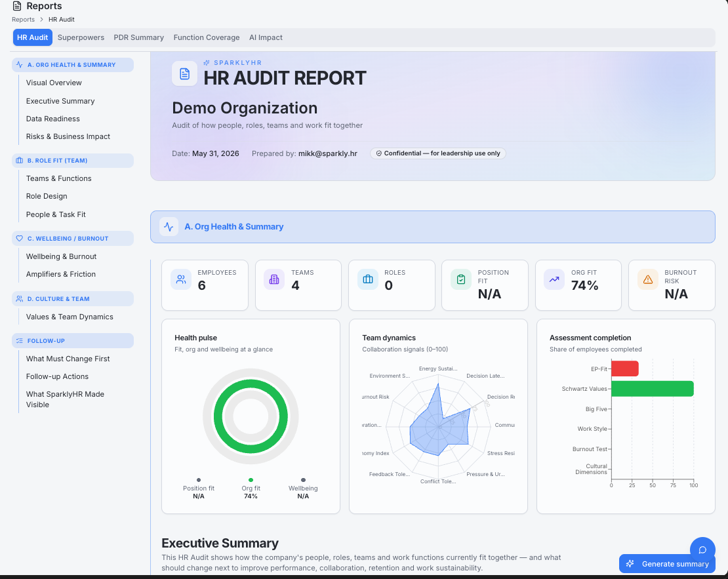728x579 pixels.
Task: Click the breadcrumb chevron separator
Action: 41,20
